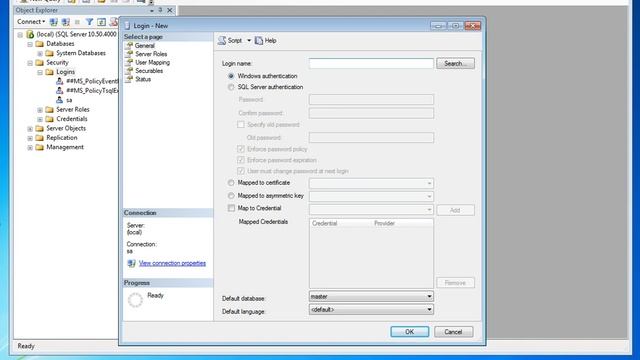
Task: Open the User Mapping page
Action: click(x=152, y=62)
